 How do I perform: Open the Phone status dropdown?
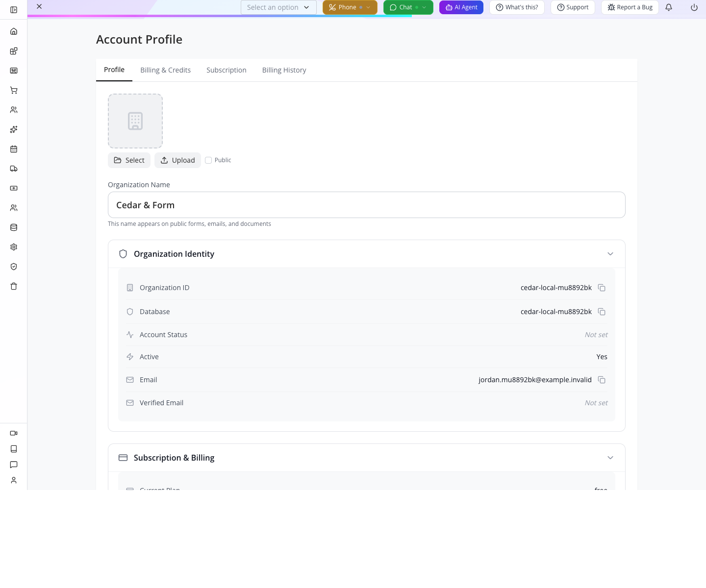coord(350,7)
